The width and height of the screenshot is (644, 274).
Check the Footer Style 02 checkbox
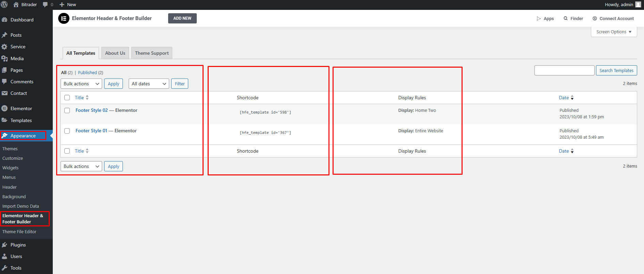pyautogui.click(x=67, y=110)
